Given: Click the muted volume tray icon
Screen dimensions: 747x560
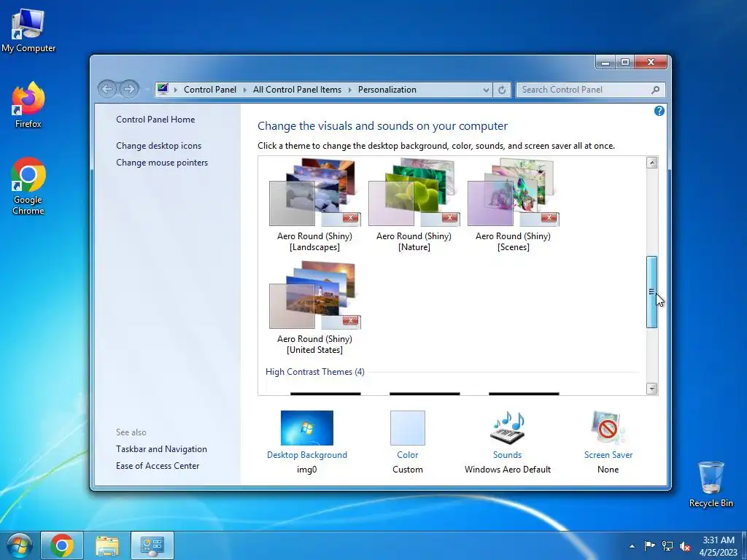Looking at the screenshot, I should pos(685,546).
